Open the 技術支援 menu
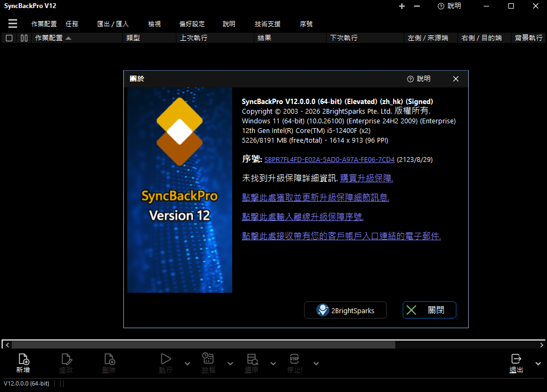Viewport: 547px width, 392px height. (x=268, y=24)
